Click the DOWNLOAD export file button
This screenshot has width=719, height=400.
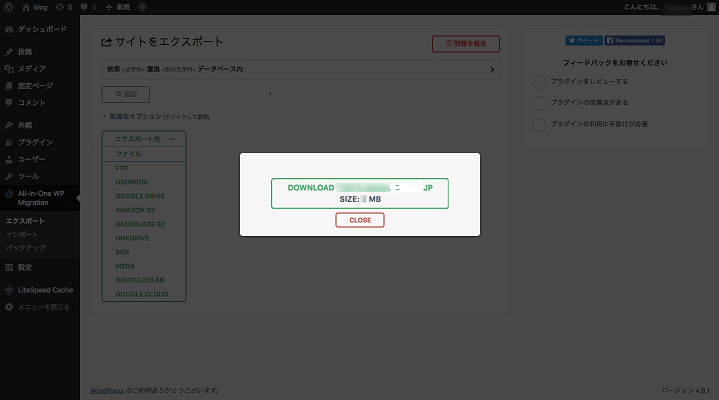pyautogui.click(x=360, y=193)
